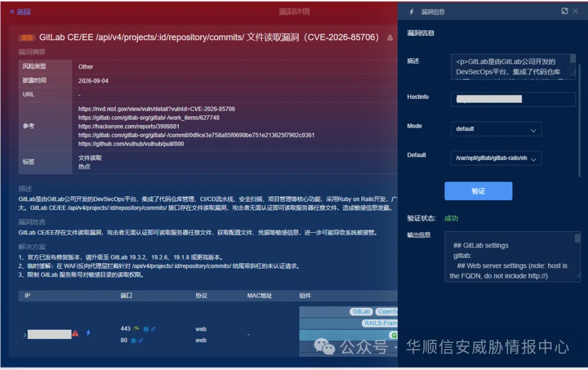Click the description textarea in 漏洞信息 panel
This screenshot has width=588, height=370.
point(513,67)
